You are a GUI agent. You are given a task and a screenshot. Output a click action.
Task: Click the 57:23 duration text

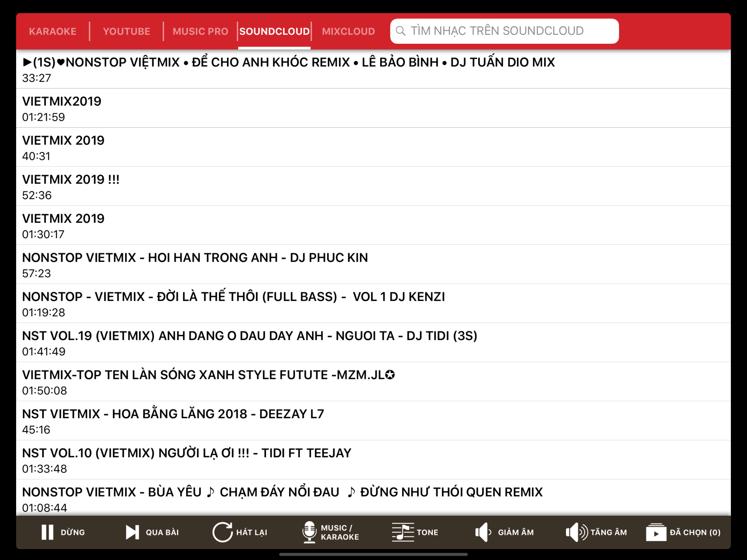36,274
